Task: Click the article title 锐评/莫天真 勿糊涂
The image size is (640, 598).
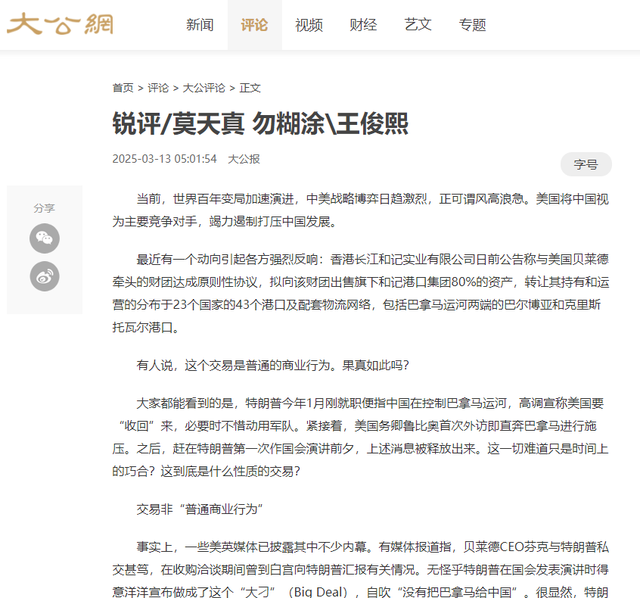Action: point(260,123)
